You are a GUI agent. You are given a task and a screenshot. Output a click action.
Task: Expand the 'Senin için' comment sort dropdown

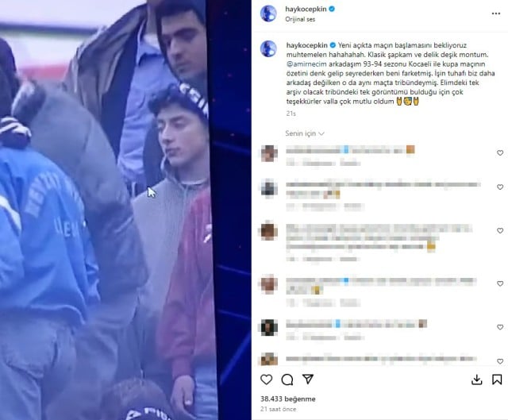(x=305, y=133)
